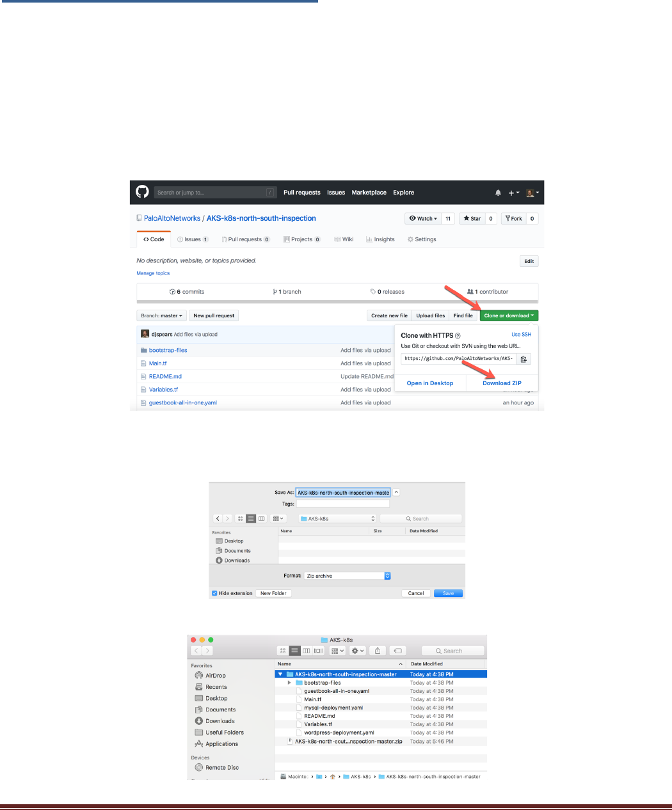Click Cancel in save dialog

416,593
